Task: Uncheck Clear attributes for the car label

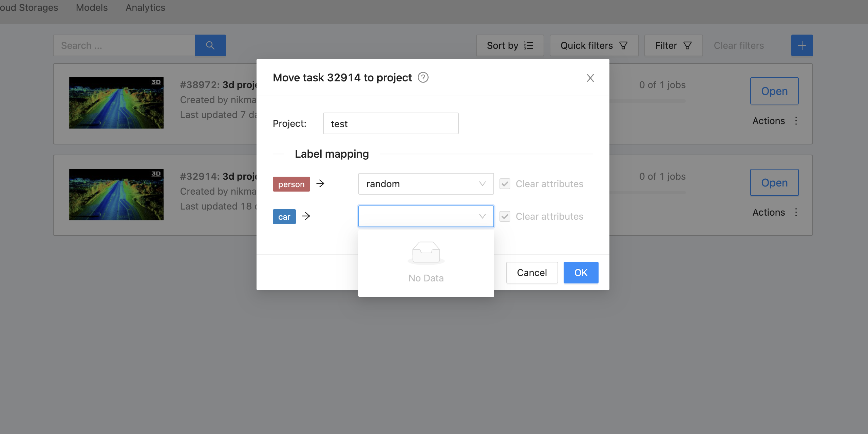Action: pos(505,216)
